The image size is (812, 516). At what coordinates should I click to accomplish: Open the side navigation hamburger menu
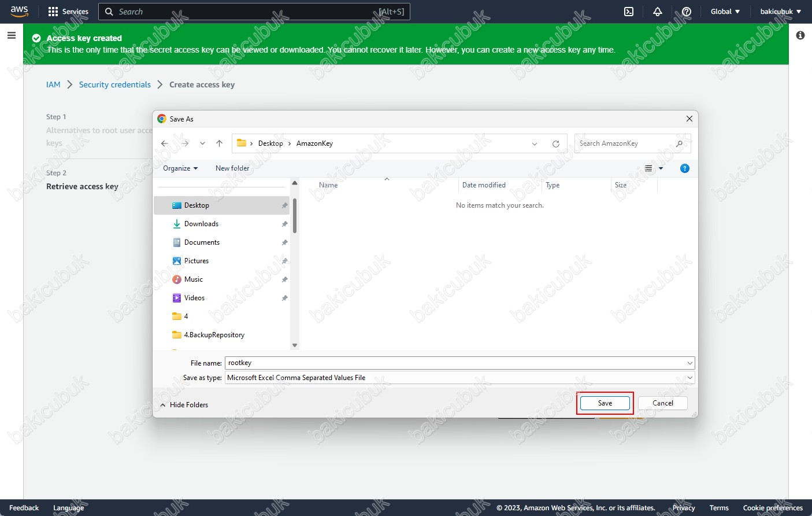(x=11, y=35)
